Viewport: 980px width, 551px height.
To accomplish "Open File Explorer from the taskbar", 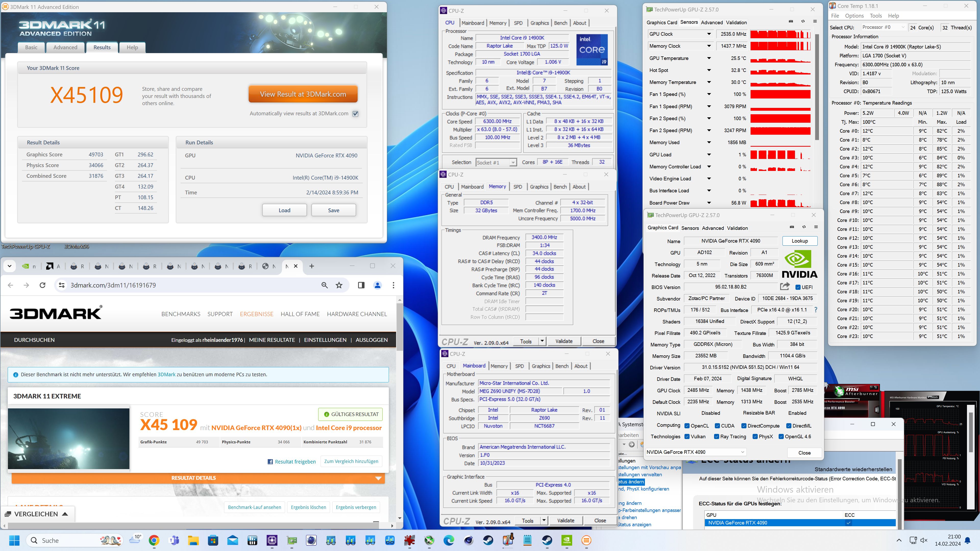I will coord(193,540).
